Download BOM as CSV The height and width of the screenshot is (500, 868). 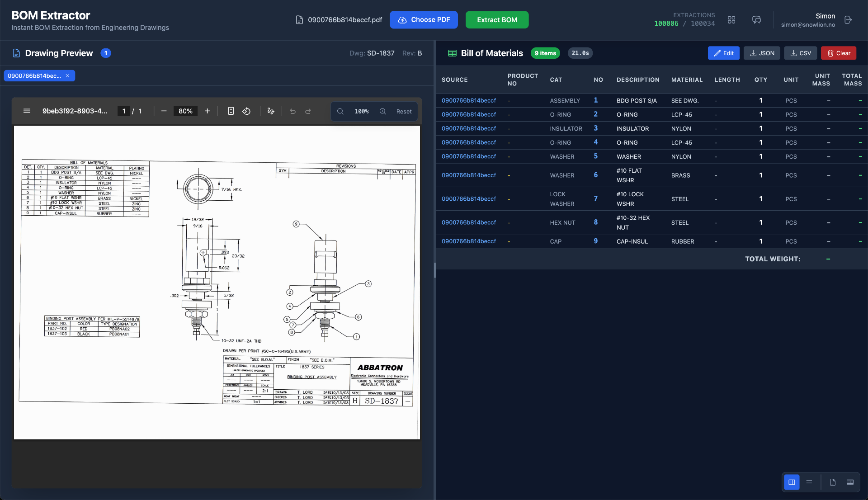tap(800, 53)
